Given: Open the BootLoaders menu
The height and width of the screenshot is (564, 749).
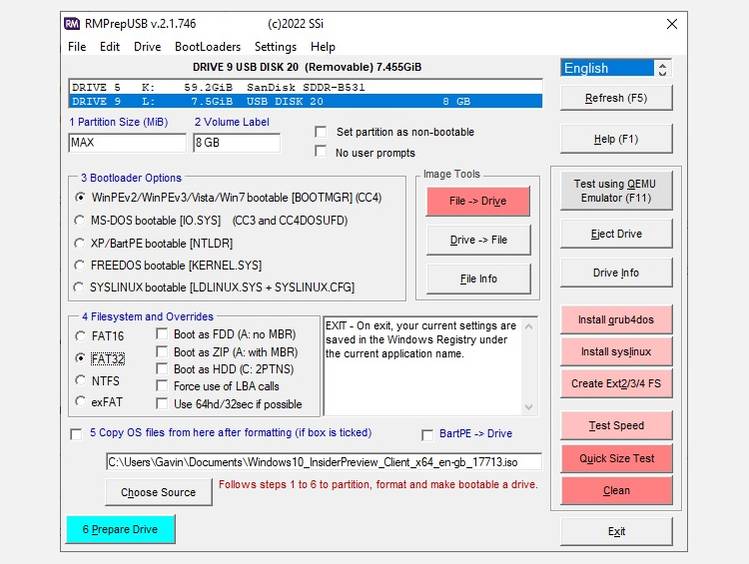Looking at the screenshot, I should click(207, 47).
